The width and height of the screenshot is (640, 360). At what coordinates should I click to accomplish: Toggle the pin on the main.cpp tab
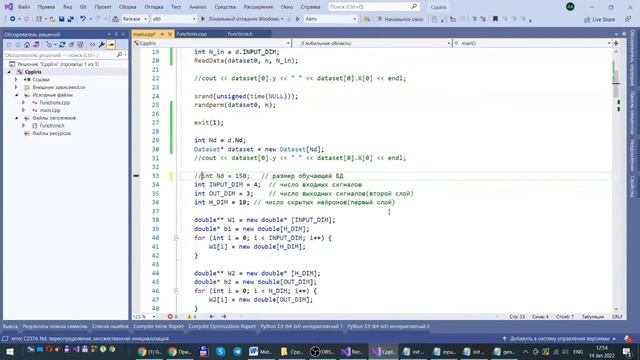[x=162, y=34]
